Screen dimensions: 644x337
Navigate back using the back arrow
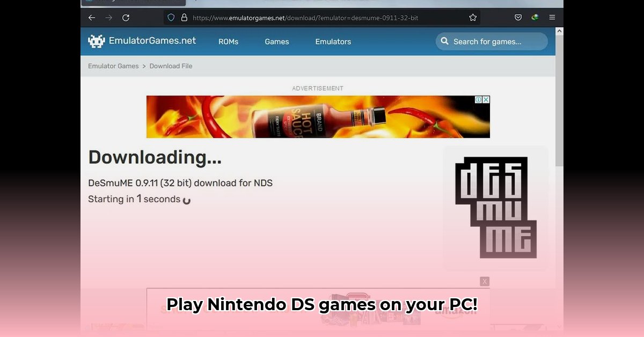coord(91,18)
